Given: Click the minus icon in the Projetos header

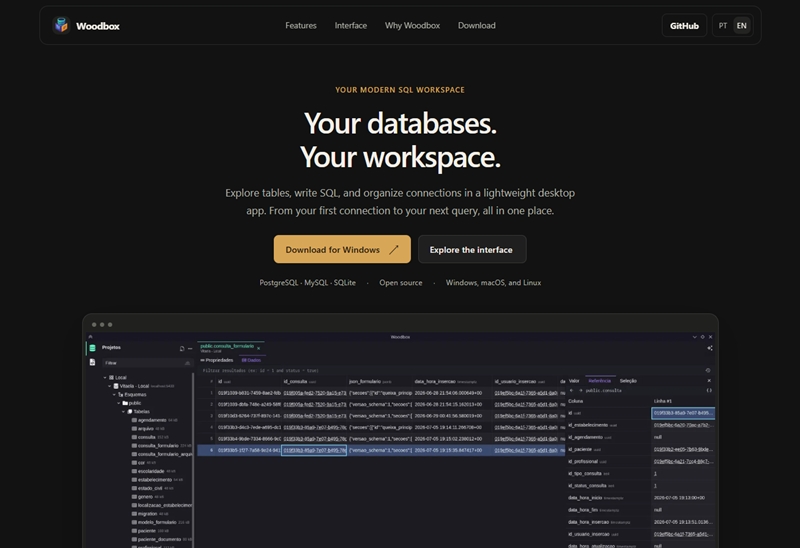Looking at the screenshot, I should click(190, 348).
